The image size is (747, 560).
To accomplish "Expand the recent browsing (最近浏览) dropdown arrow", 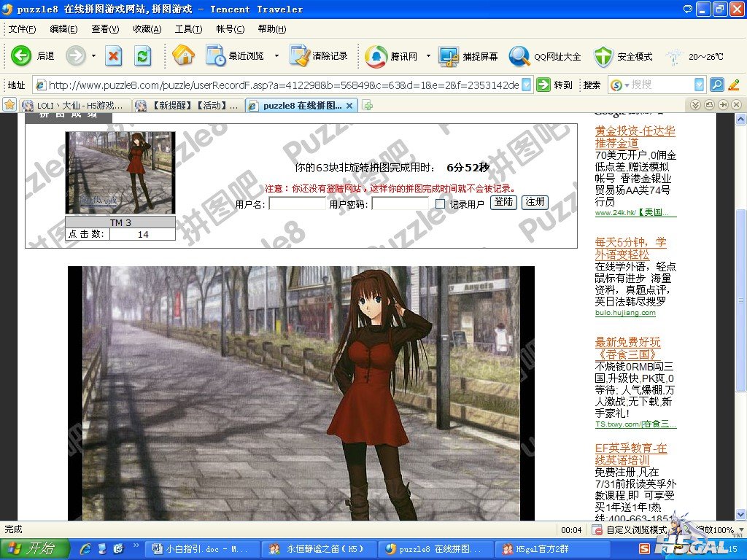I will pos(276,55).
